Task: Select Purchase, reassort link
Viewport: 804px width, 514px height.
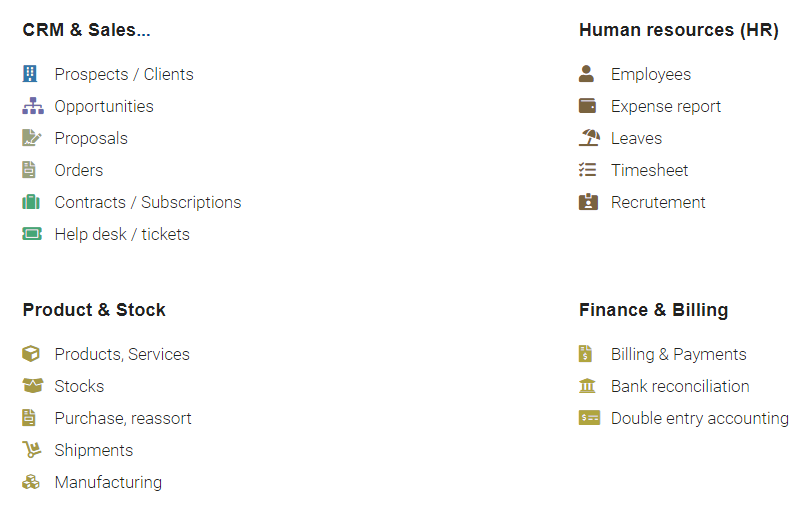Action: [123, 418]
